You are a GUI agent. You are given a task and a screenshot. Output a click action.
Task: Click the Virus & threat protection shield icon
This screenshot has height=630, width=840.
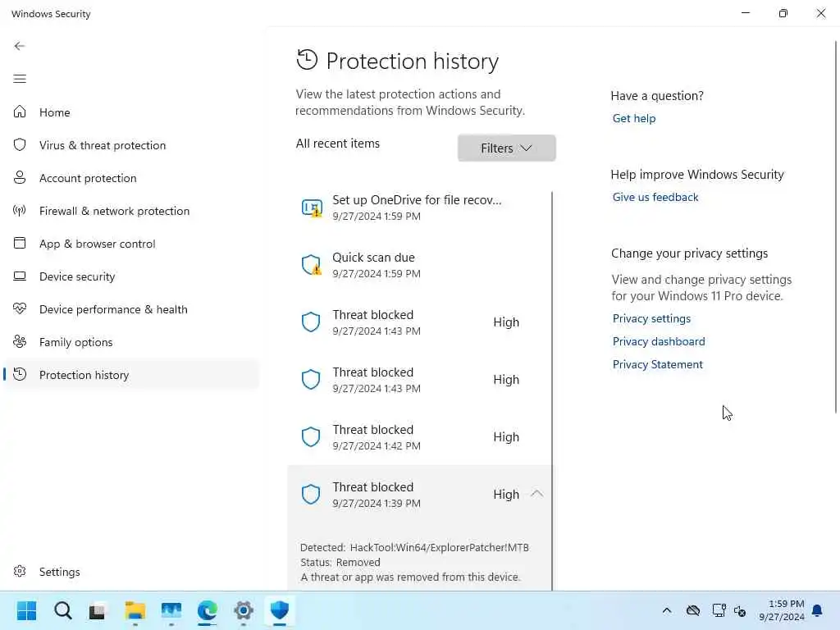click(20, 145)
